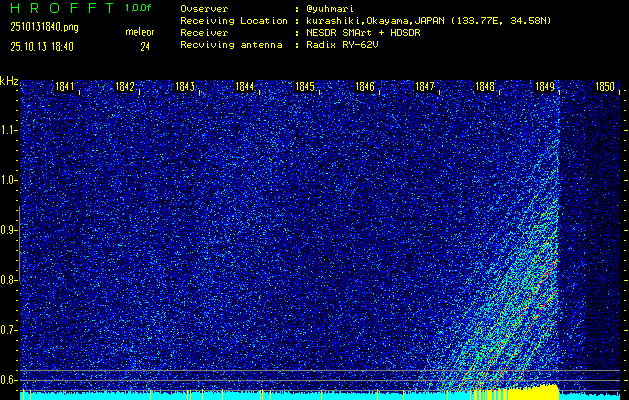The width and height of the screenshot is (629, 400).
Task: Click the antenna value Radix RY-62V
Action: click(x=342, y=45)
